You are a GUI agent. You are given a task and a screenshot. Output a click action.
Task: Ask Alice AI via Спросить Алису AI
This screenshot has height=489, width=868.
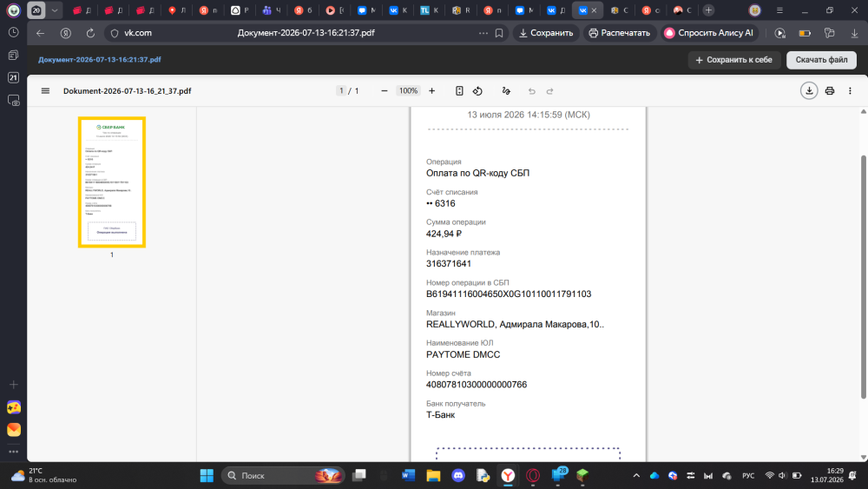tap(709, 33)
